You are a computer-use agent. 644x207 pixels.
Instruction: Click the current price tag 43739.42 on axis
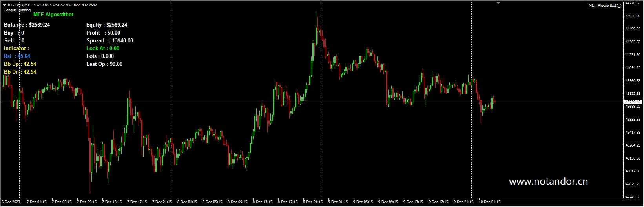(x=633, y=102)
